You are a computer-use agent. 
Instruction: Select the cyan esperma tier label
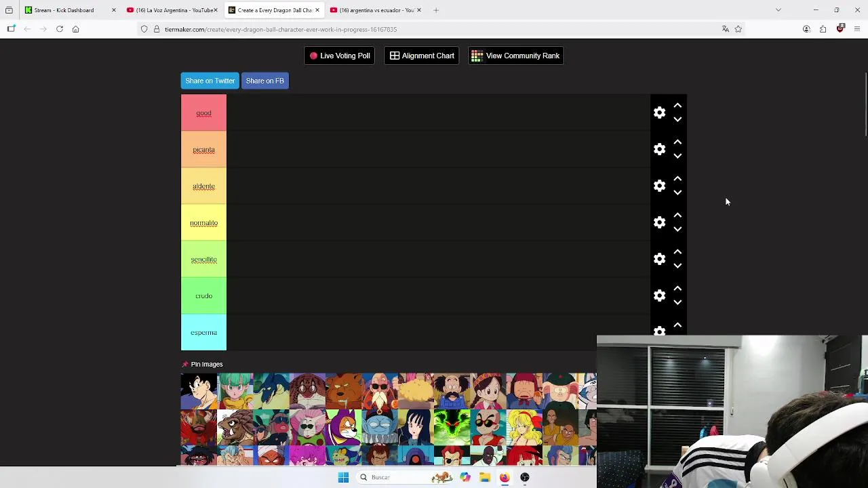click(203, 333)
